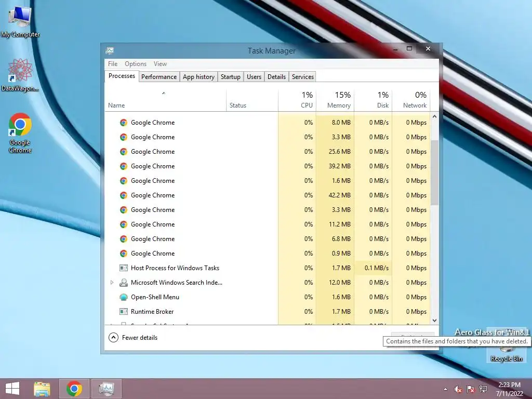
Task: Select Chrome process icon using 11.2 MB
Action: [x=124, y=224]
